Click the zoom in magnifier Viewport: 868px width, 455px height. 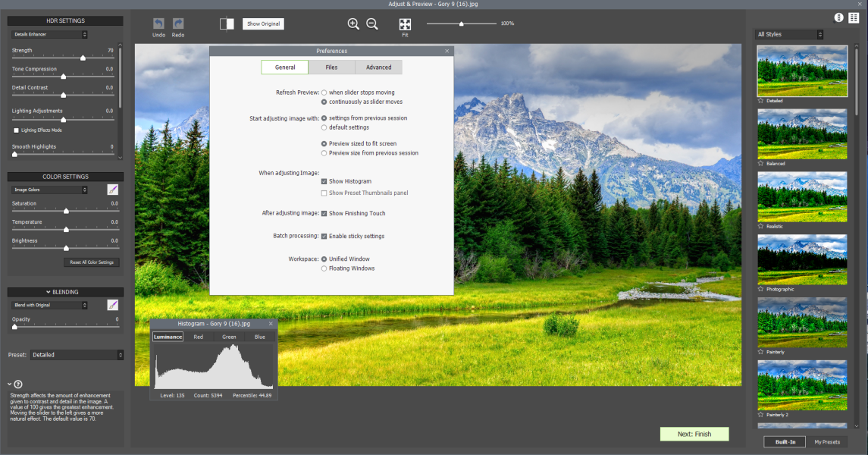pyautogui.click(x=353, y=24)
